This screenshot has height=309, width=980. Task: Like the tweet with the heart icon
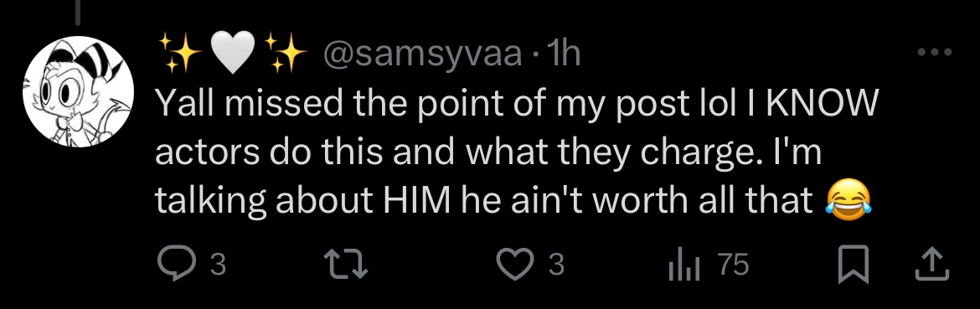(x=515, y=264)
